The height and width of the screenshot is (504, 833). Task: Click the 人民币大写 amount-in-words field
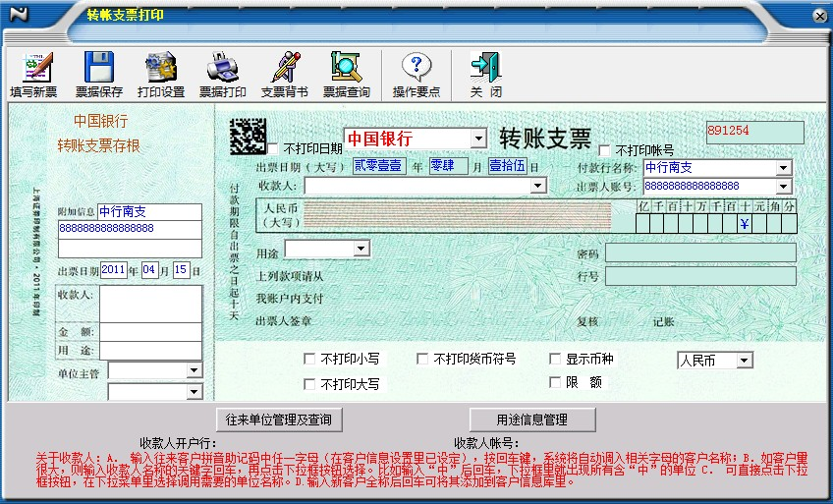[x=457, y=215]
